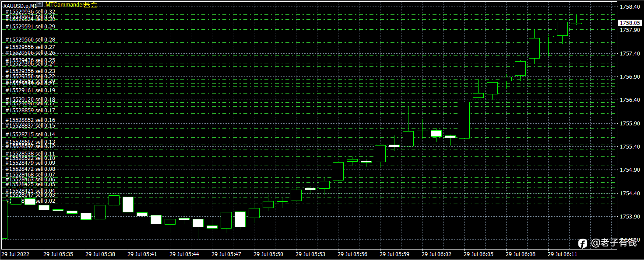Select sell order #15528479 label
The image size is (644, 260).
pyautogui.click(x=30, y=163)
